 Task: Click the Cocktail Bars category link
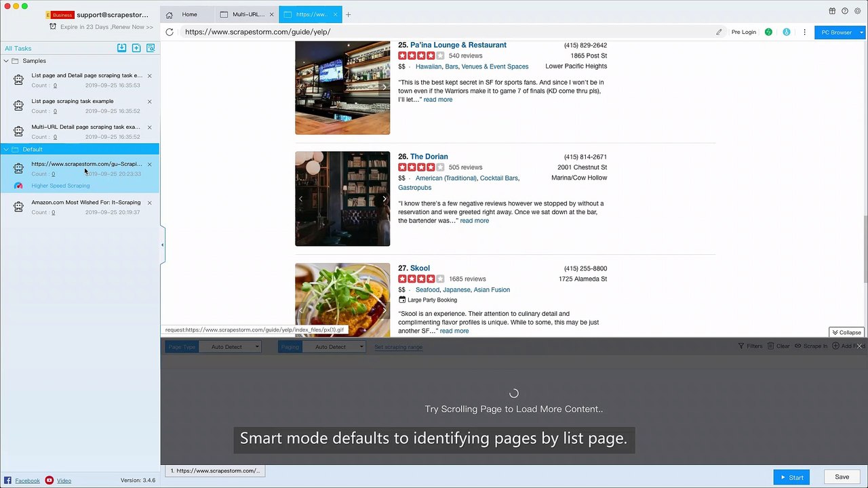pyautogui.click(x=498, y=178)
